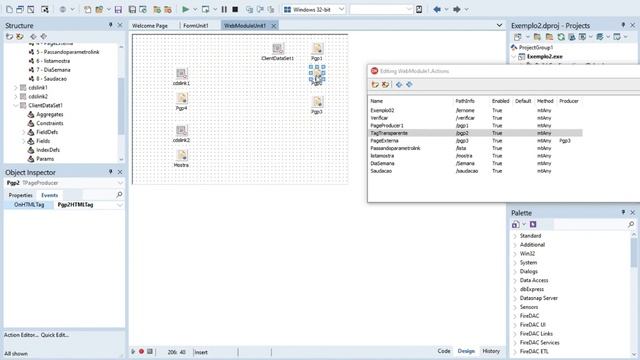Click Move Up arrow in Actions editor

pos(399,84)
